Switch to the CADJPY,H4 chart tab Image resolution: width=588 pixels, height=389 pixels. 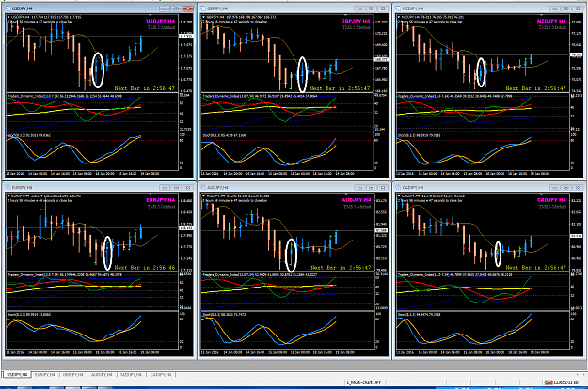pyautogui.click(x=161, y=374)
